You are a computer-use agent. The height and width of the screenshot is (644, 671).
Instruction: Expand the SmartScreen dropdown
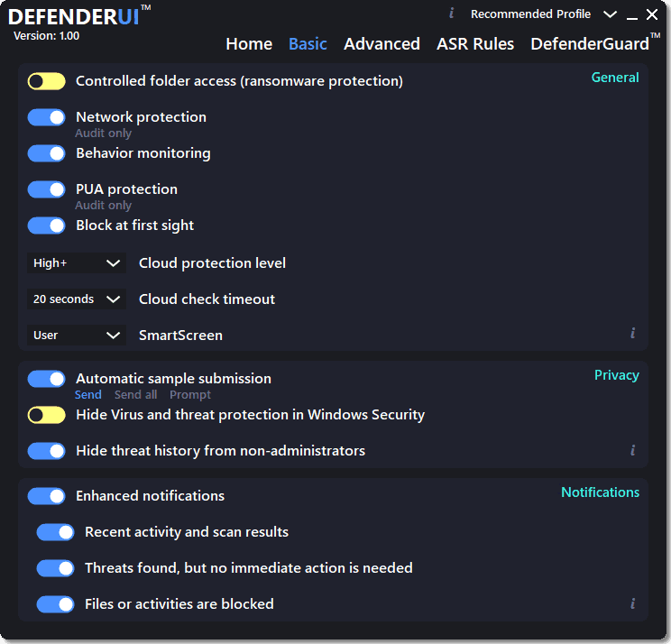tap(77, 336)
